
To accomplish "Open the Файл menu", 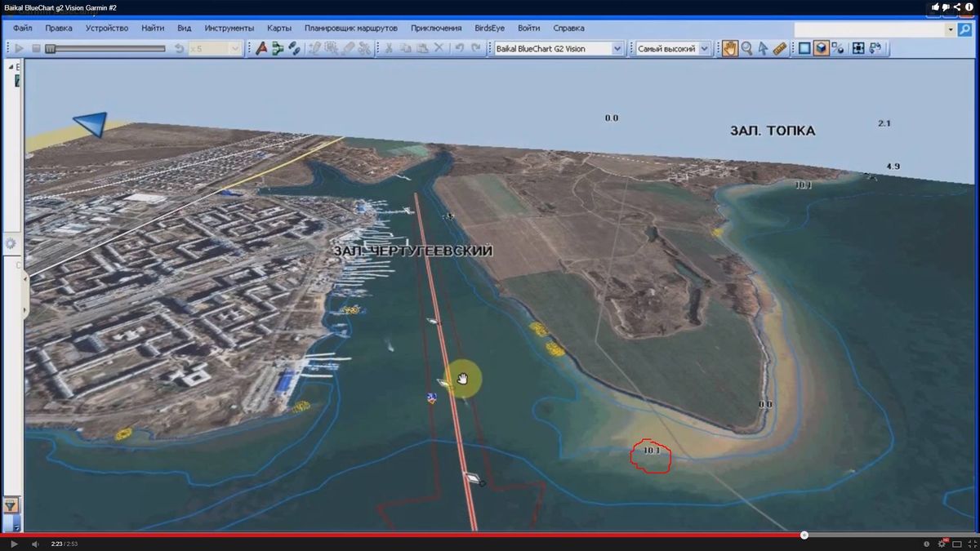I will [23, 28].
